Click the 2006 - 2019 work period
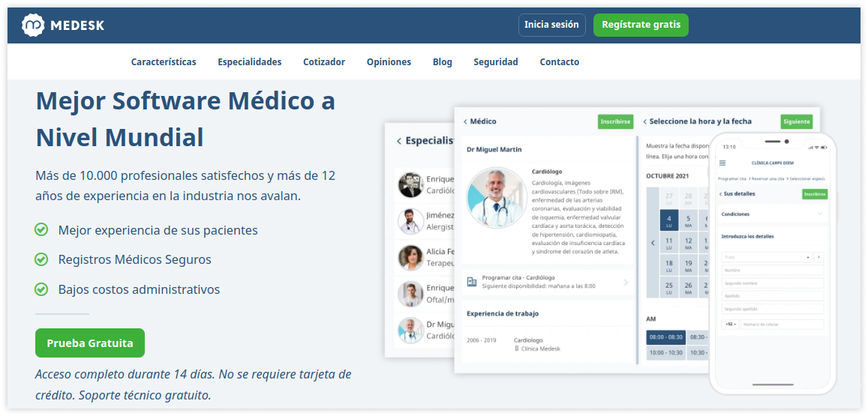This screenshot has height=416, width=868. (482, 340)
